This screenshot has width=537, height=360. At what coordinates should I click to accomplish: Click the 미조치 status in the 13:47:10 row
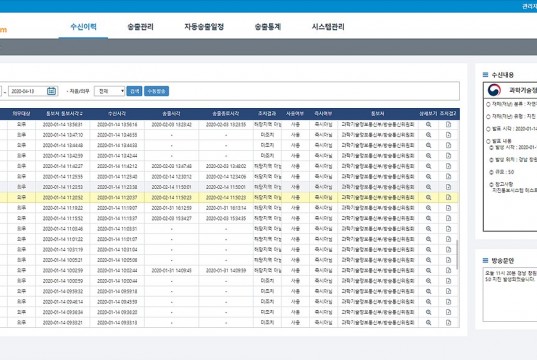click(267, 135)
